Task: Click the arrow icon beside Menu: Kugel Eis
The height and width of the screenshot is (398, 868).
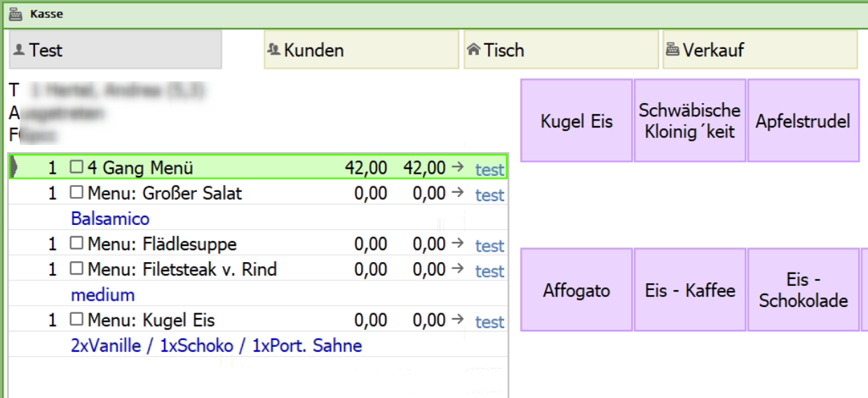Action: [458, 320]
